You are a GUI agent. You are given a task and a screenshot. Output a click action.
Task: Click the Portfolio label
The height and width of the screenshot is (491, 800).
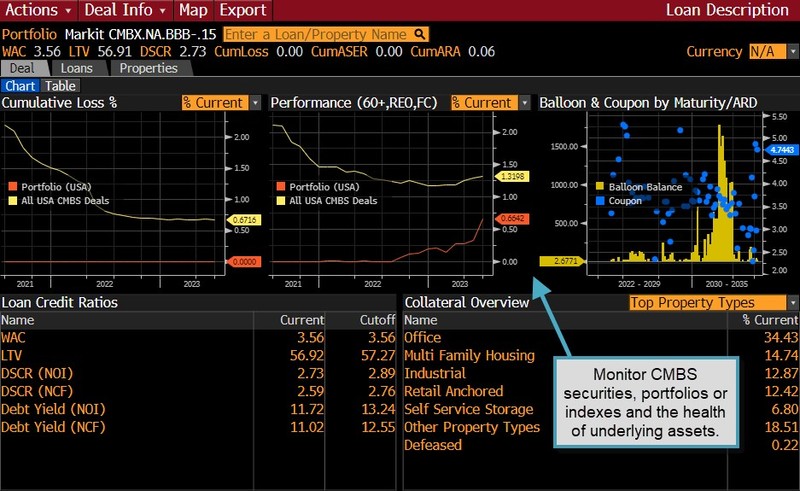pyautogui.click(x=29, y=34)
